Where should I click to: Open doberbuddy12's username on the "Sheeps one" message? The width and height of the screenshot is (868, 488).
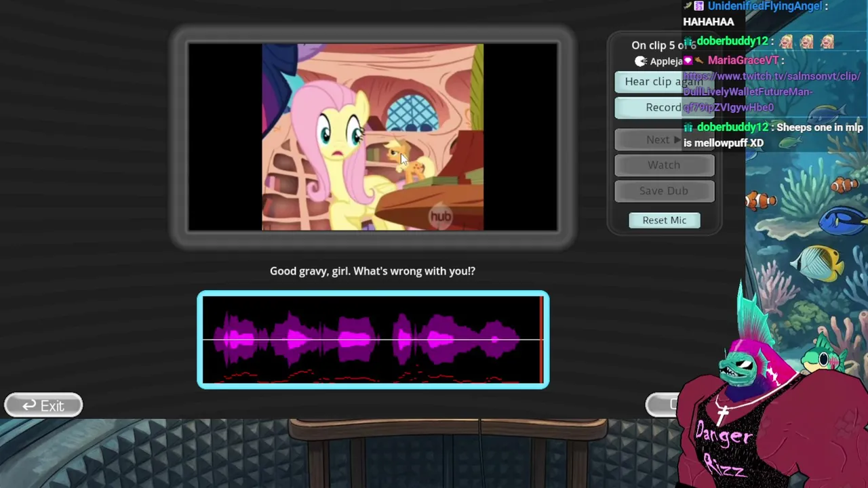[x=732, y=127]
